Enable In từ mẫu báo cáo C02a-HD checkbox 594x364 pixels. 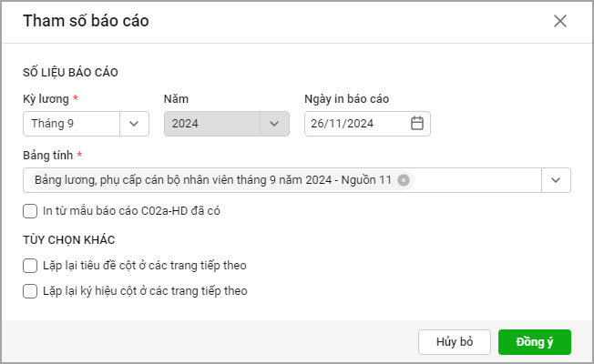[x=30, y=211]
